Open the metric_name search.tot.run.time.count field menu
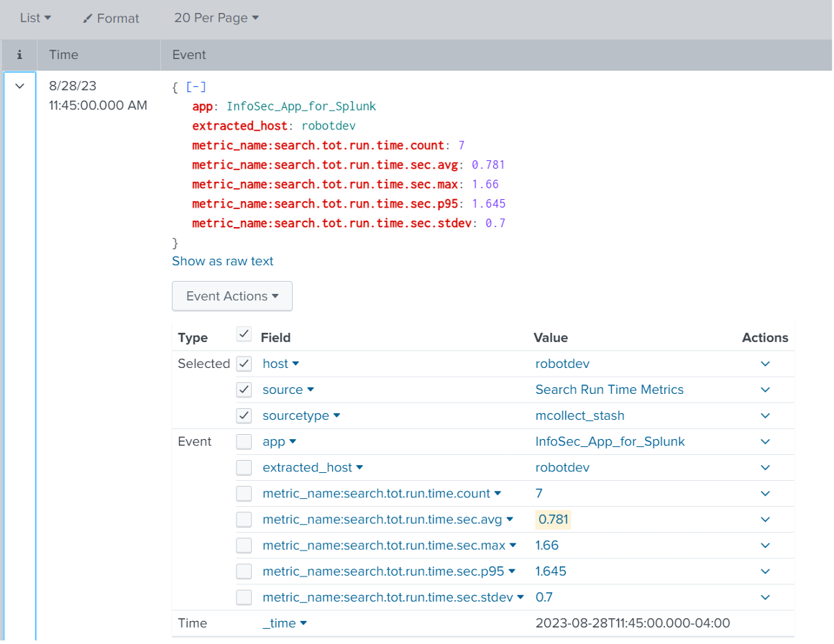This screenshot has width=834, height=644. click(x=382, y=494)
